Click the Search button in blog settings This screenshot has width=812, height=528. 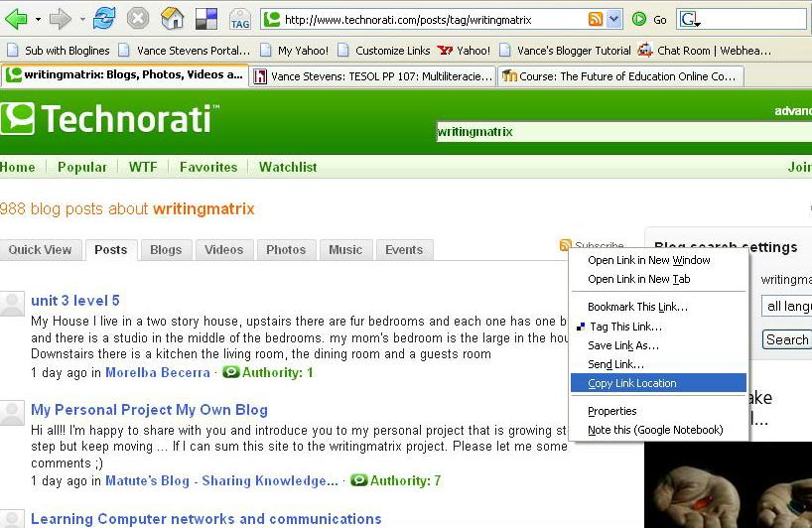coord(787,339)
